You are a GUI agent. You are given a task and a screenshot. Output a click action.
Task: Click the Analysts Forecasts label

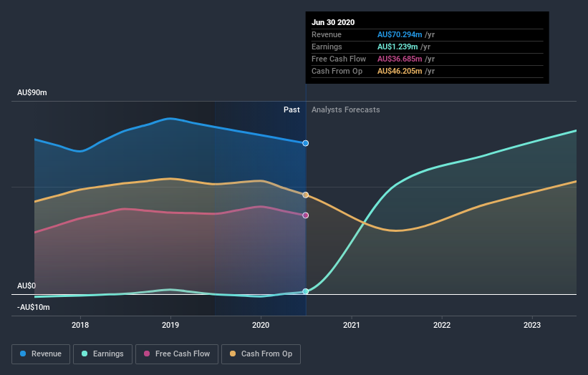[346, 109]
